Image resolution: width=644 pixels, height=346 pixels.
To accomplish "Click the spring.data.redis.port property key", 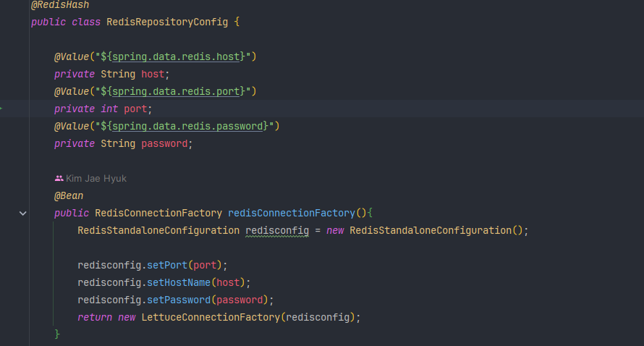I will tap(176, 91).
